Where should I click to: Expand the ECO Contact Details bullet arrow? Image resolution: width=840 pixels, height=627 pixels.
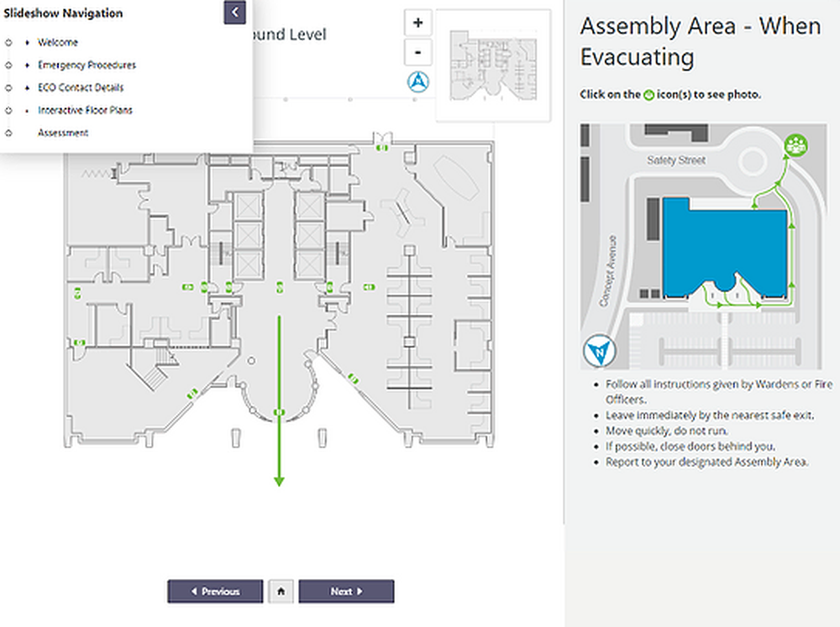coord(28,87)
